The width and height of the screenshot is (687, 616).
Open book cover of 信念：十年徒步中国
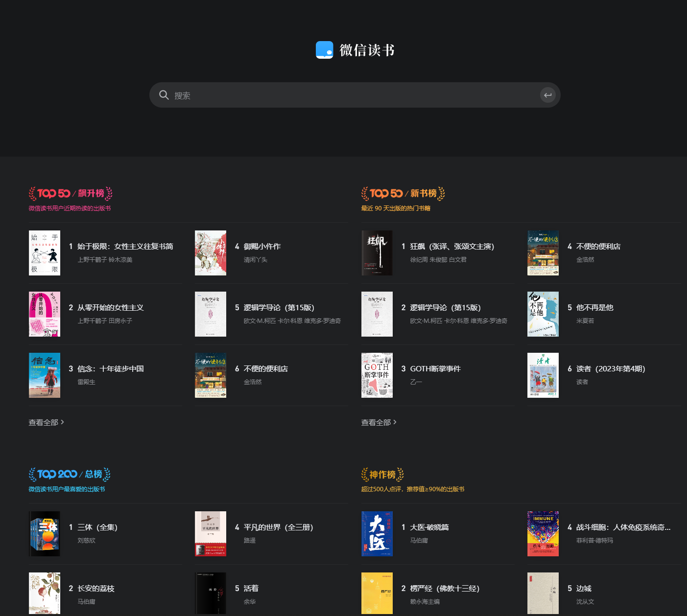coord(45,375)
